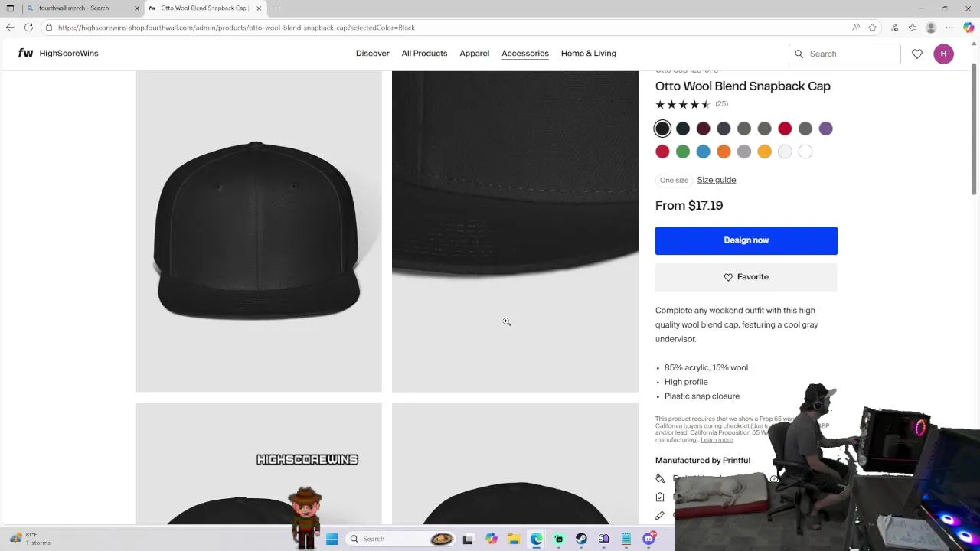Screen dimensions: 980x551
Task: Click the price text From $17.19
Action: tap(689, 206)
